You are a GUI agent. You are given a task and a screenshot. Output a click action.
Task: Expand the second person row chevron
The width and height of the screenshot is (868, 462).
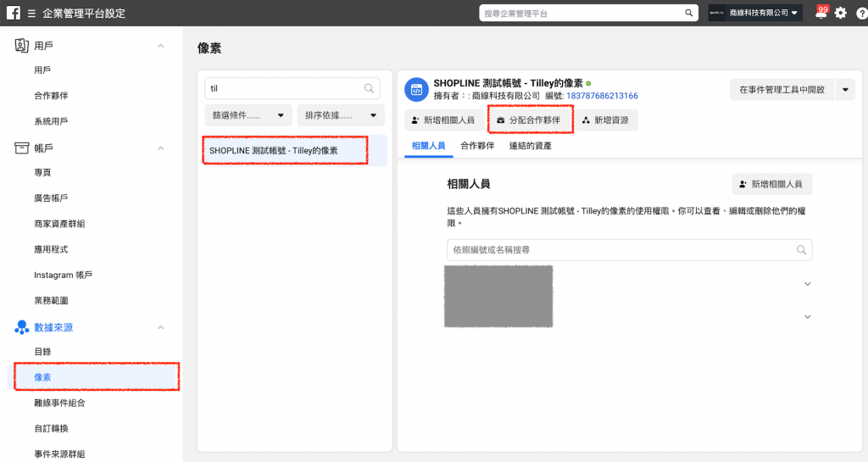point(807,317)
